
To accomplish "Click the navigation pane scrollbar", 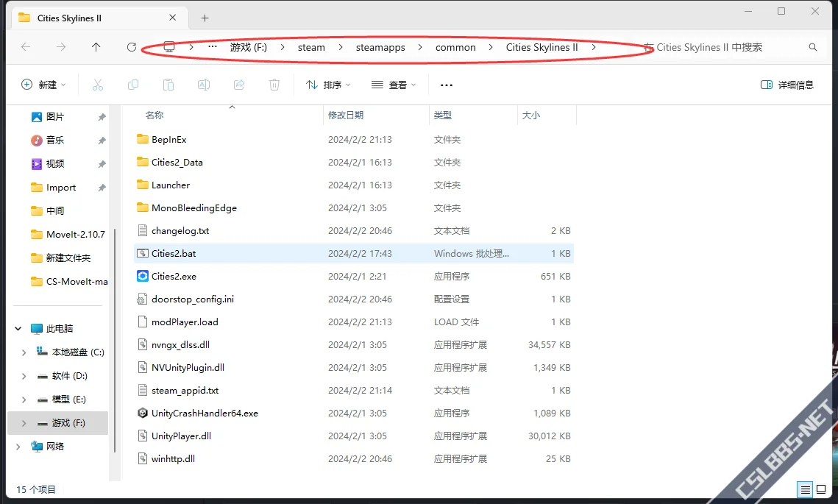I will [x=114, y=339].
